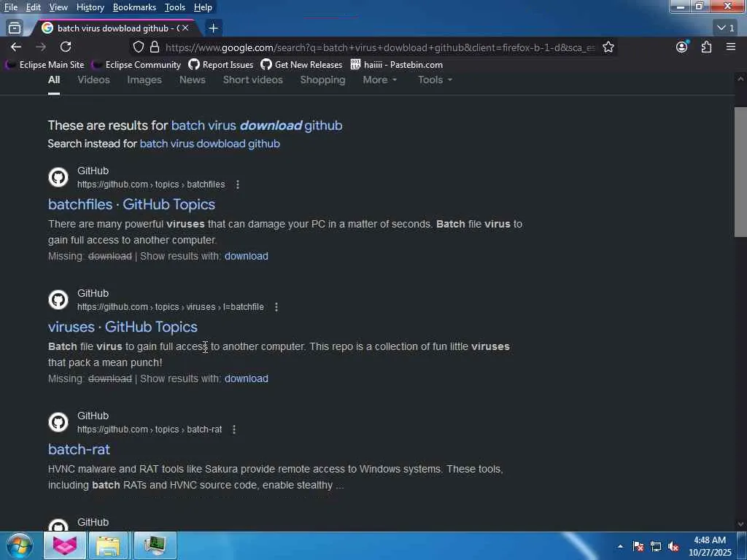Expand the search Tools dropdown
This screenshot has height=560, width=747.
(x=435, y=79)
